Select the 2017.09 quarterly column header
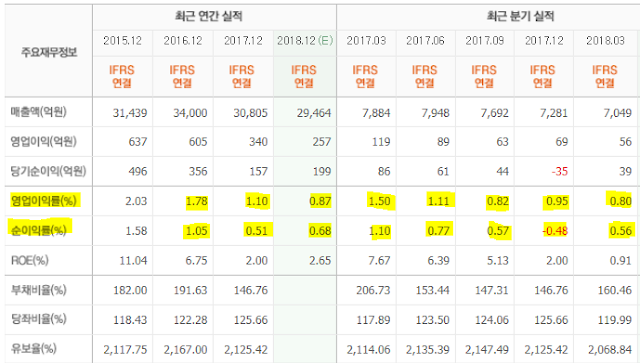 click(484, 41)
